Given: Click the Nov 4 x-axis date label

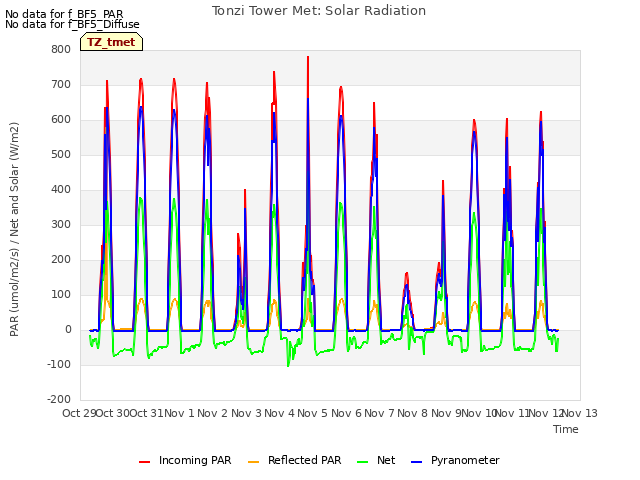Looking at the screenshot, I should tap(280, 413).
